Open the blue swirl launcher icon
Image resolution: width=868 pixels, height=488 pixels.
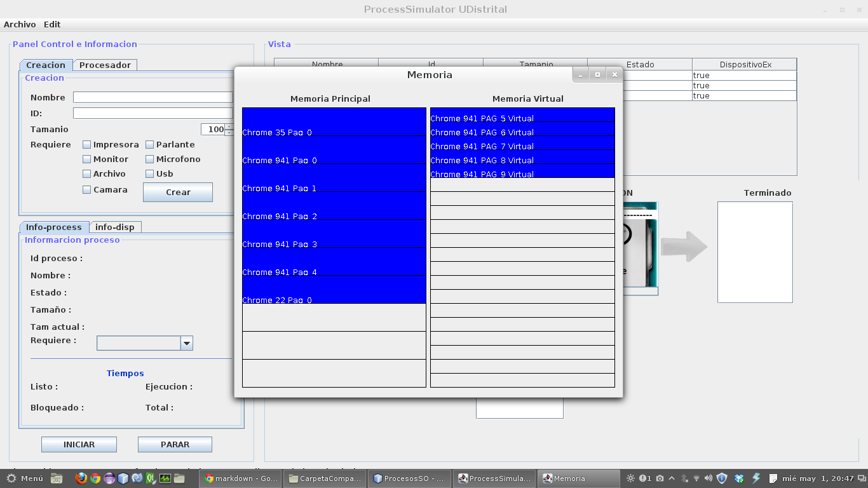point(137,478)
